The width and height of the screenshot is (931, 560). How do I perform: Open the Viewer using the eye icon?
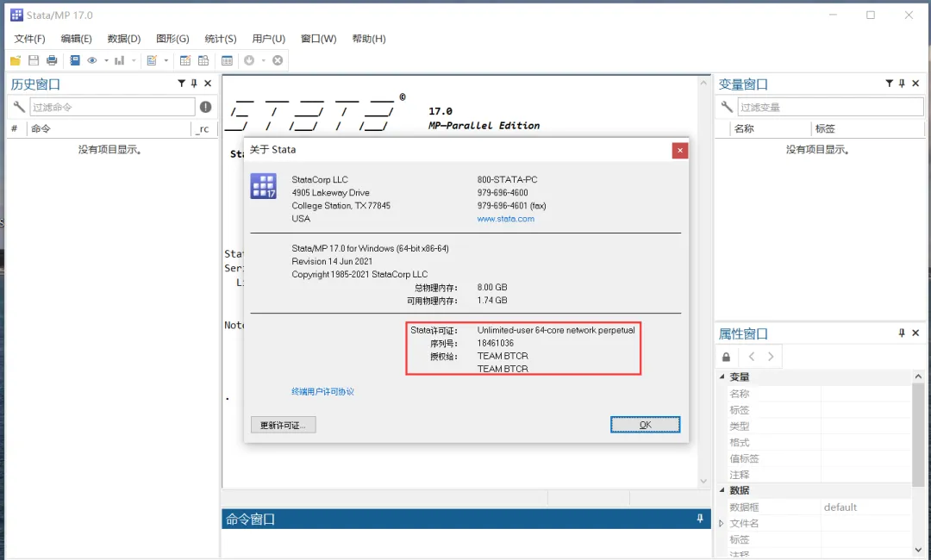pyautogui.click(x=92, y=60)
